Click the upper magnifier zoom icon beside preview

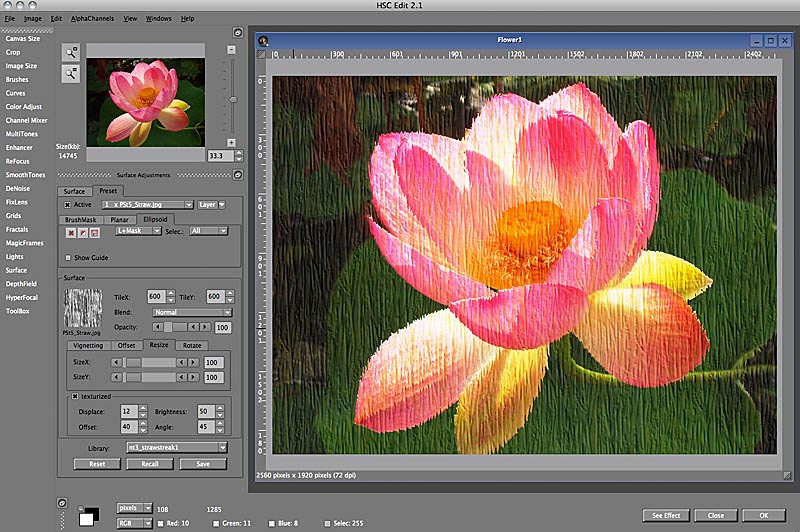pos(71,52)
